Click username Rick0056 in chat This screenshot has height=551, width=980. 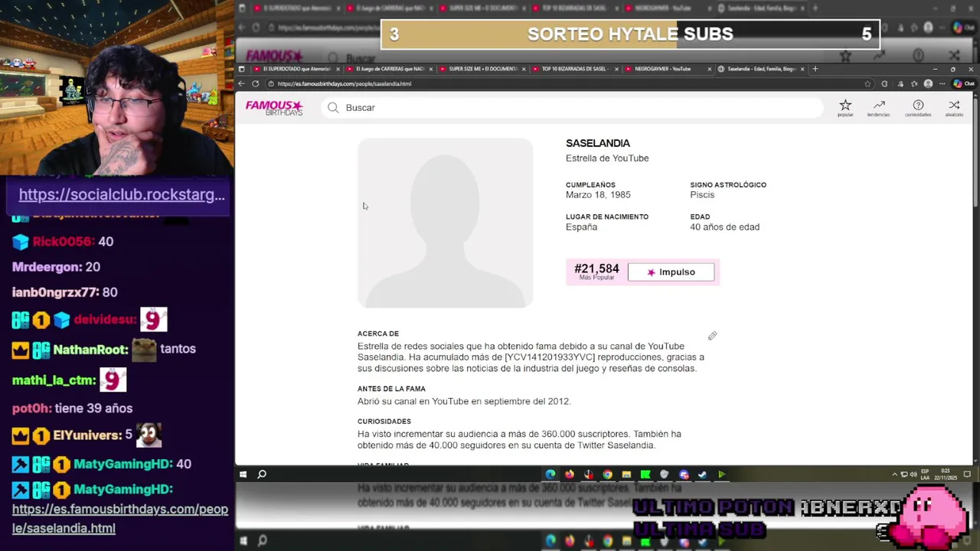click(63, 241)
